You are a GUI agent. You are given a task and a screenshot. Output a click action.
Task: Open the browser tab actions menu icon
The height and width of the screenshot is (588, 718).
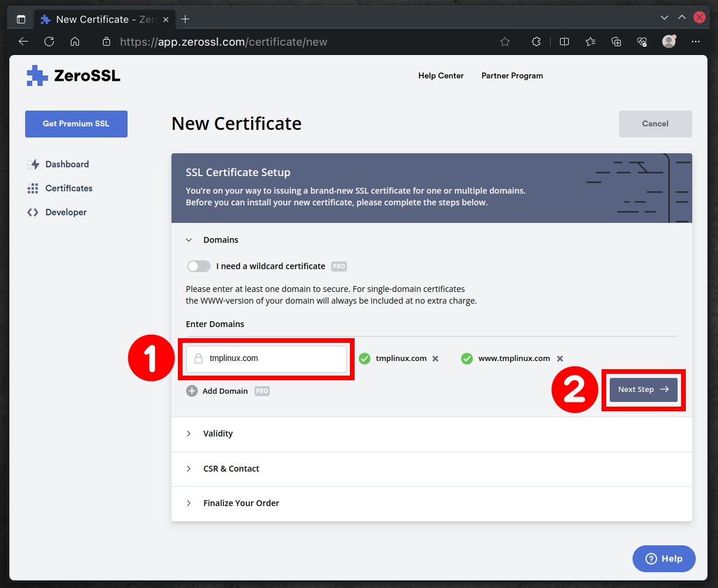(x=21, y=19)
